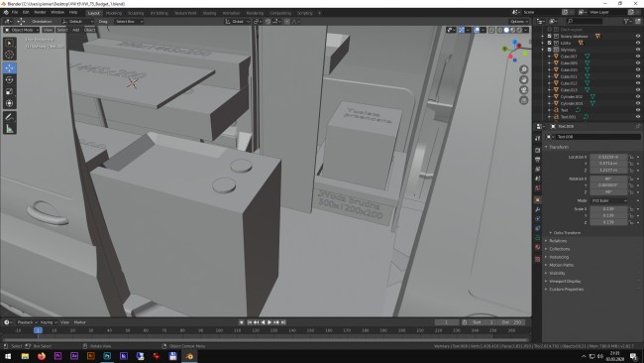The width and height of the screenshot is (644, 363).
Task: Open File Explorer from the taskbar
Action: click(25, 356)
